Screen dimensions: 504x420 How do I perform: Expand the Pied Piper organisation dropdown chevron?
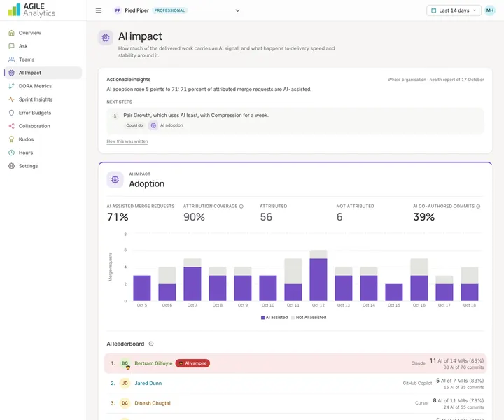237,10
